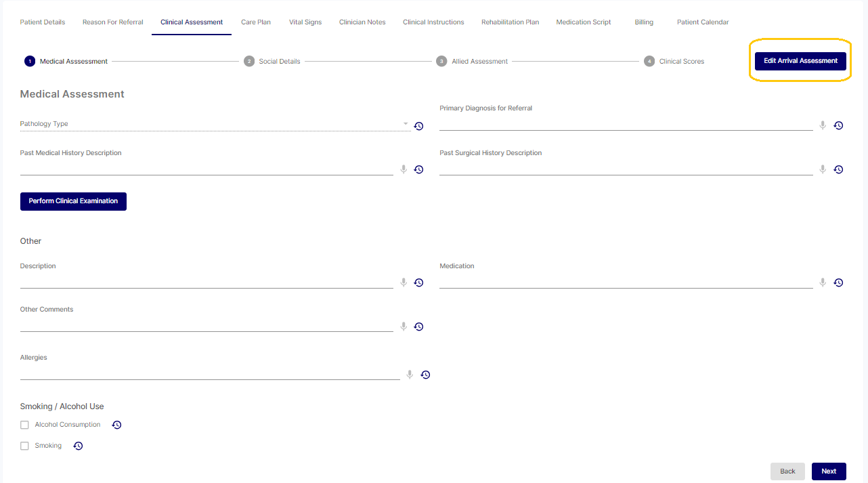
Task: Open history for Pathology Type
Action: pyautogui.click(x=418, y=126)
